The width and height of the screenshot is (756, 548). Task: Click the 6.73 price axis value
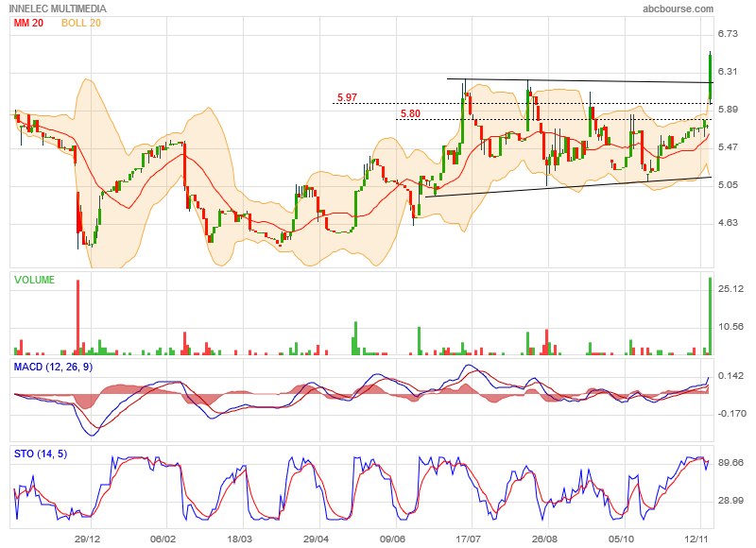pyautogui.click(x=728, y=34)
